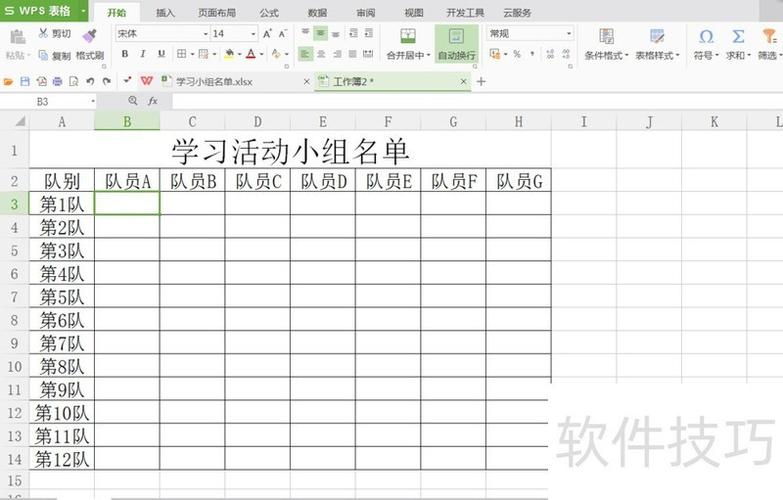Click the print preview icon

[x=74, y=81]
